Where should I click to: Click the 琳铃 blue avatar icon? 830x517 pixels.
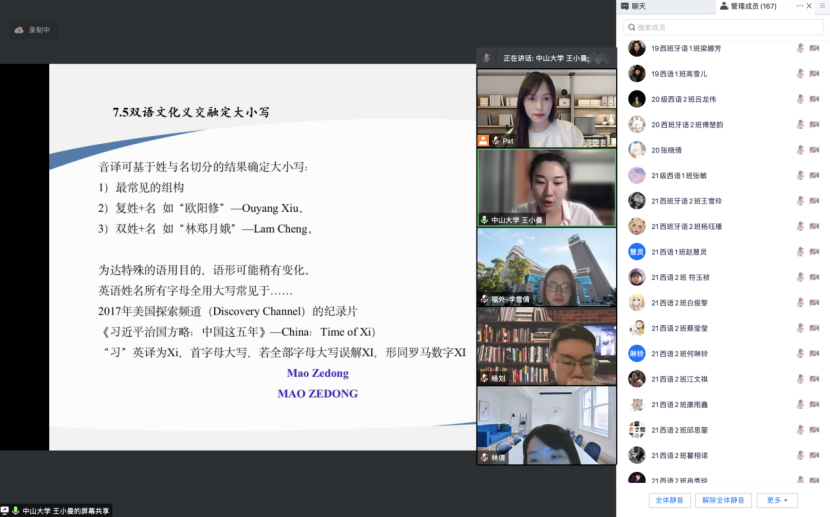636,354
